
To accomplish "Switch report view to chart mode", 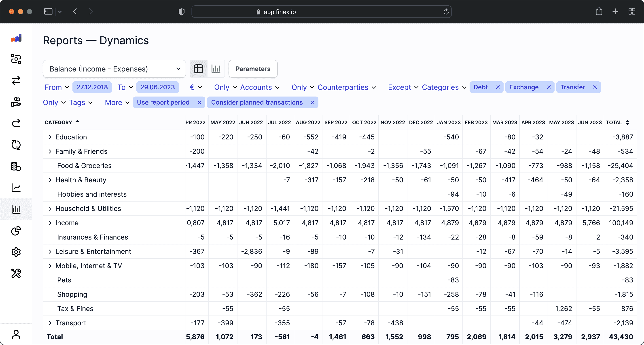I will point(216,69).
